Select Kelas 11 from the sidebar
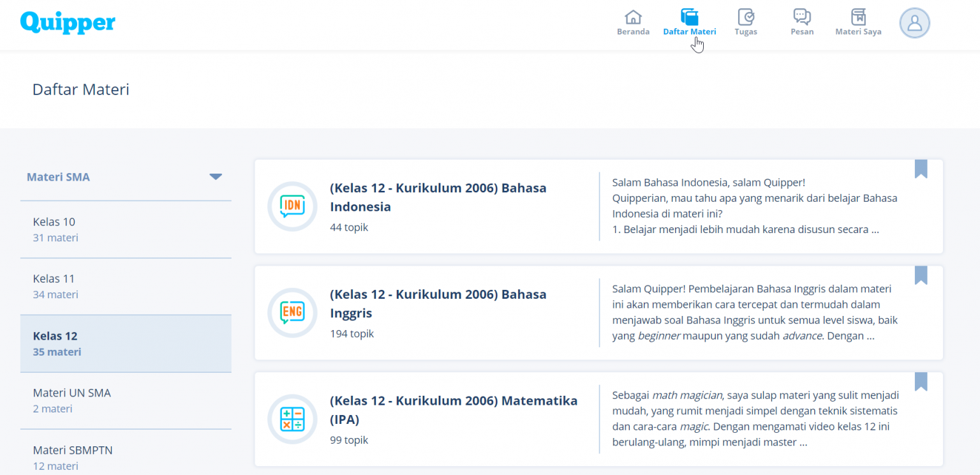 pos(54,278)
